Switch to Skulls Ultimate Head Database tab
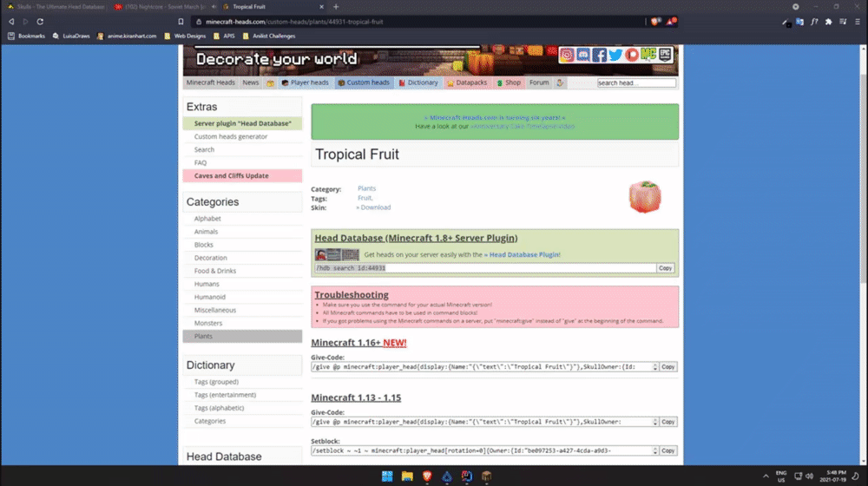The image size is (868, 486). pyautogui.click(x=56, y=7)
